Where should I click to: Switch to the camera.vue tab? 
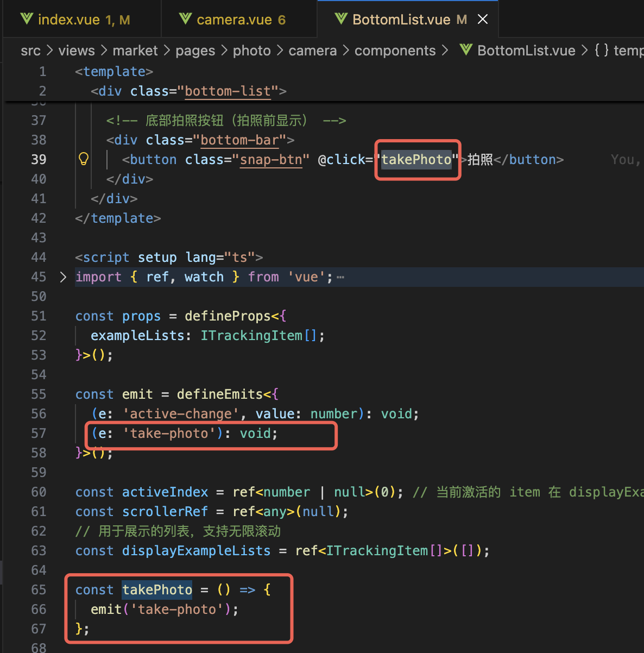tap(239, 20)
